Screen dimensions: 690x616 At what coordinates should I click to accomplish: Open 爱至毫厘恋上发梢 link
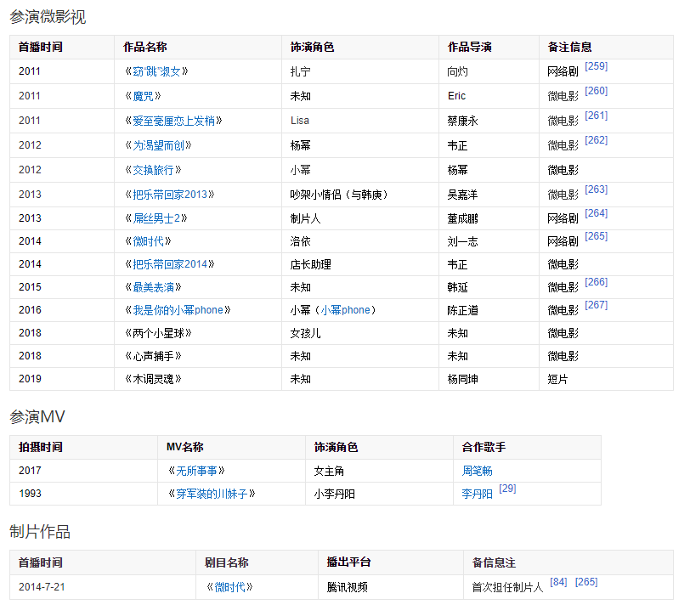click(173, 121)
